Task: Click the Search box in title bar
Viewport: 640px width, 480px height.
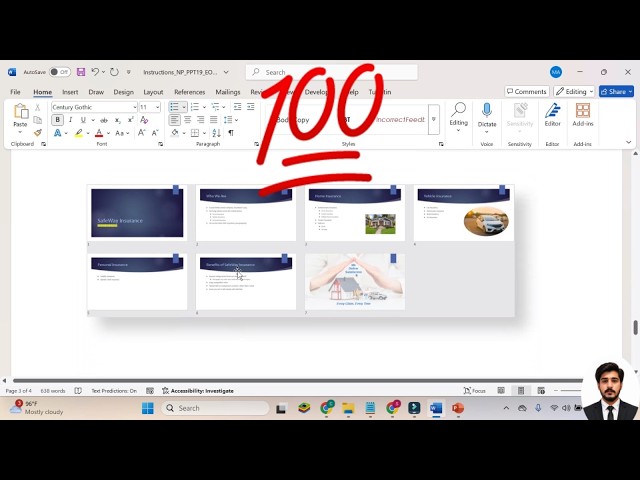Action: click(331, 72)
